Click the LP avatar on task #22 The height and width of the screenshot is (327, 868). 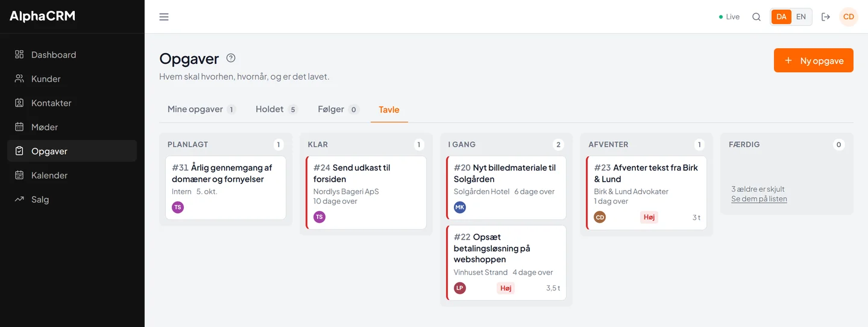coord(460,288)
